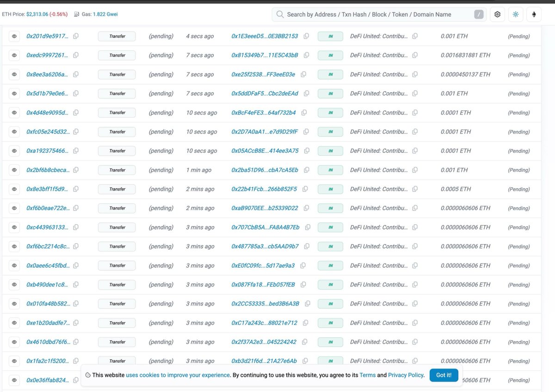Click the magnifying glass search icon
The image size is (555, 392).
[279, 14]
